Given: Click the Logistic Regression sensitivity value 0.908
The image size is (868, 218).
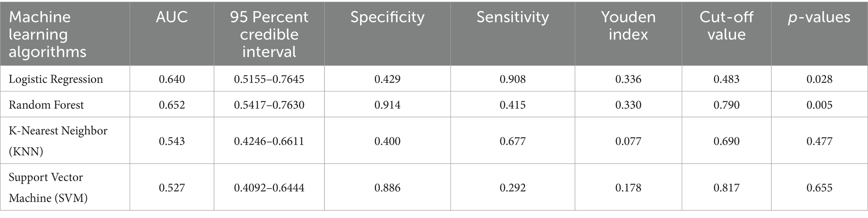Looking at the screenshot, I should point(512,79).
